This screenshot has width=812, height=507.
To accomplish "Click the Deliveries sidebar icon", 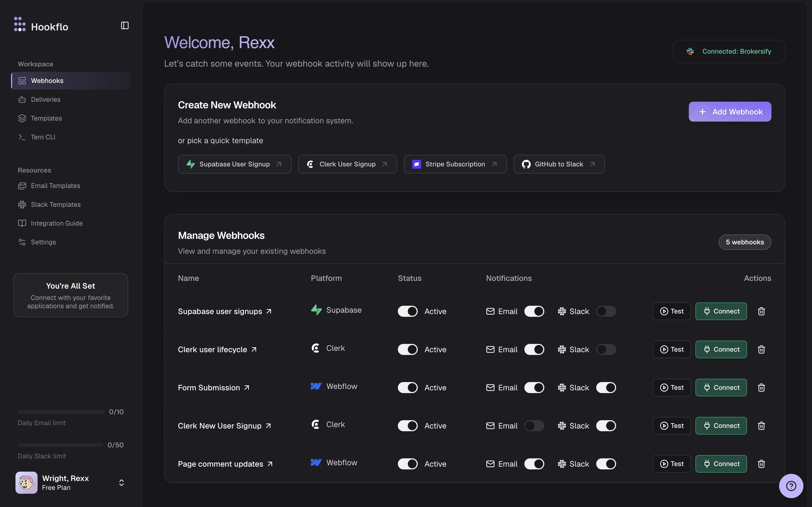I will click(22, 100).
